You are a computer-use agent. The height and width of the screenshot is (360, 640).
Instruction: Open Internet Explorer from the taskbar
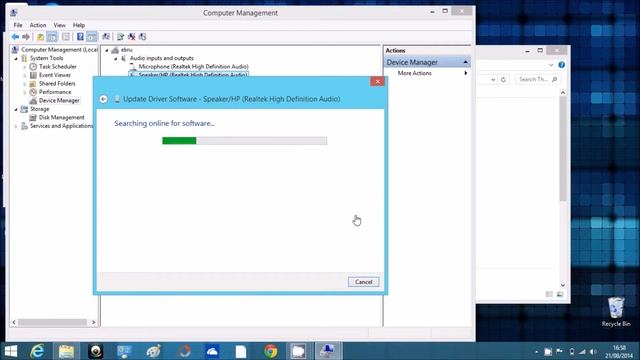point(37,351)
